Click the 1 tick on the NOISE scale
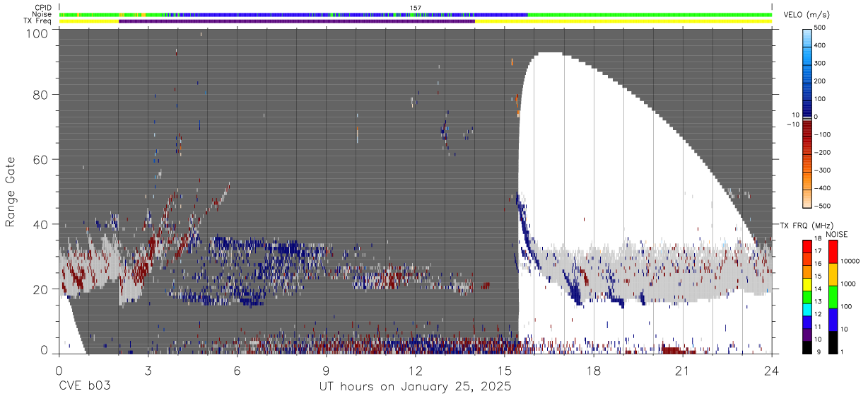 [843, 351]
